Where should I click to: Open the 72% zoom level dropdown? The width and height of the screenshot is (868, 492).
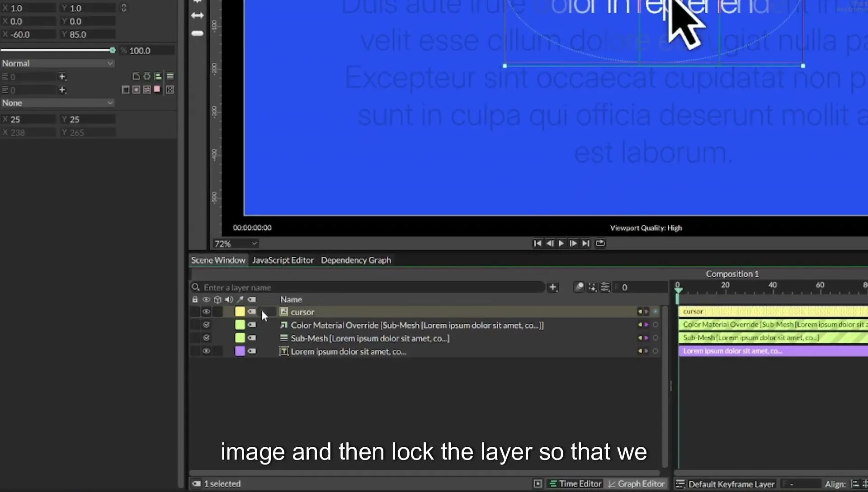(236, 244)
